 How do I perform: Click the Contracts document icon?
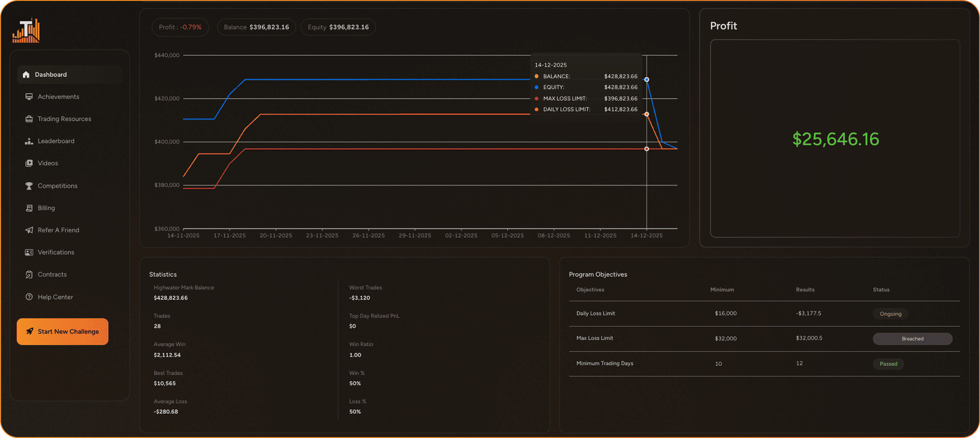tap(29, 275)
